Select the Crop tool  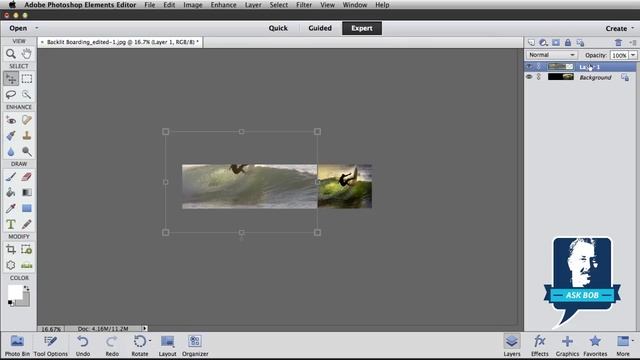coord(11,249)
